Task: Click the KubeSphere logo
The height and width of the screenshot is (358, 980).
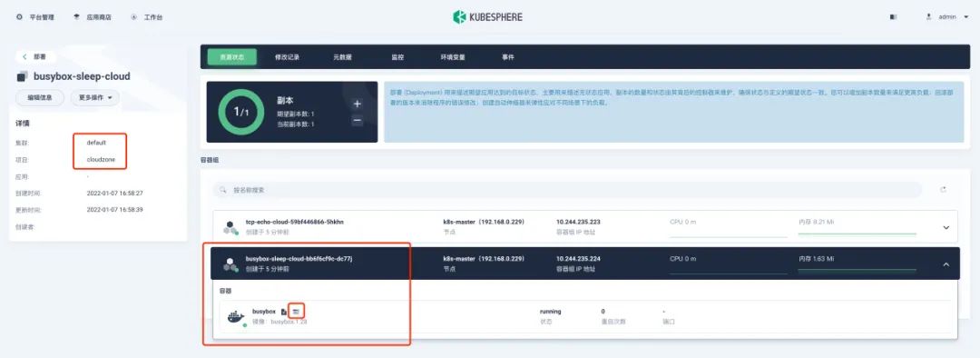Action: coord(487,17)
